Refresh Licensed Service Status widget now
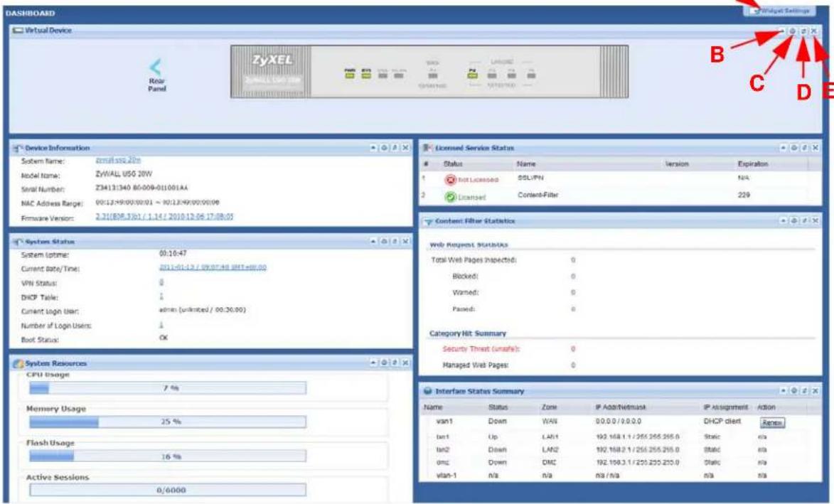834x504 pixels. [804, 148]
